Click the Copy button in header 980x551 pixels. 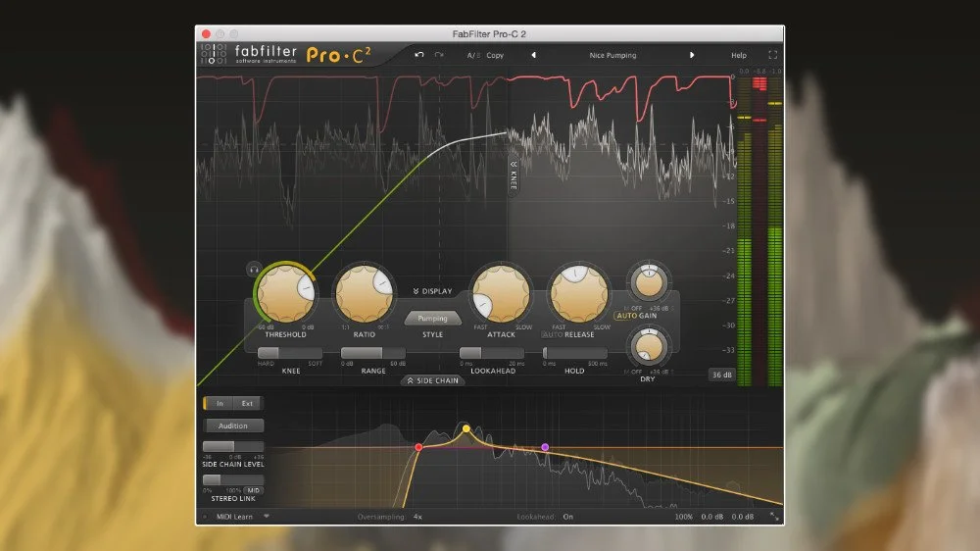point(495,55)
